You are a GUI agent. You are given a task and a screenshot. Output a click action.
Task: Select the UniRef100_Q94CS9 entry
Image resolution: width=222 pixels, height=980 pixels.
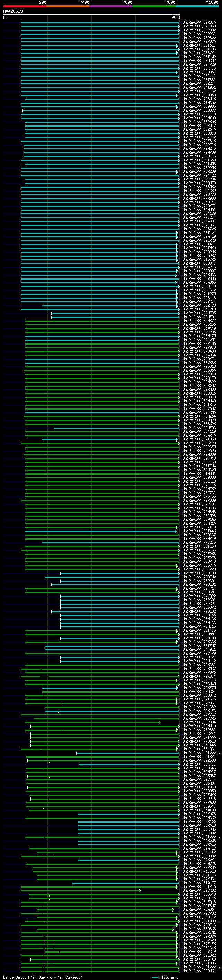pyautogui.click(x=199, y=707)
